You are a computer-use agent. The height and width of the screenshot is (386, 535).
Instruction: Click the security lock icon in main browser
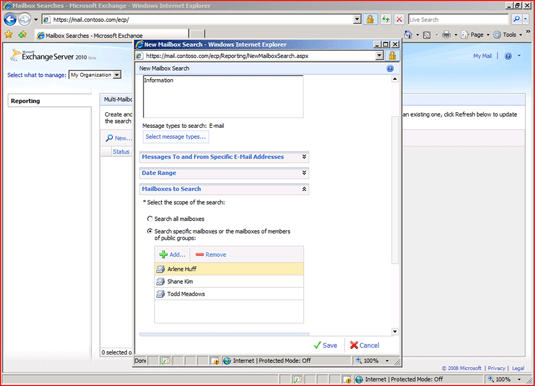pyautogui.click(x=370, y=19)
